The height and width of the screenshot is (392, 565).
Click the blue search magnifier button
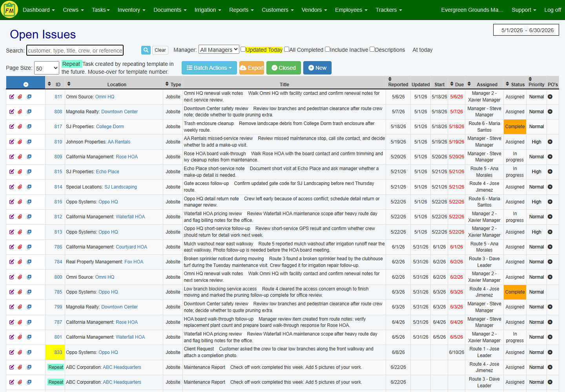[x=146, y=50]
